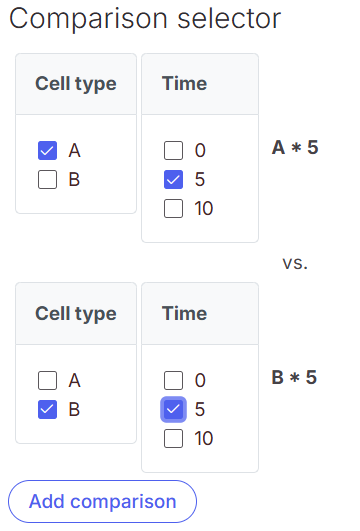Select the B * 5 summary label
360x531 pixels.
pos(294,377)
